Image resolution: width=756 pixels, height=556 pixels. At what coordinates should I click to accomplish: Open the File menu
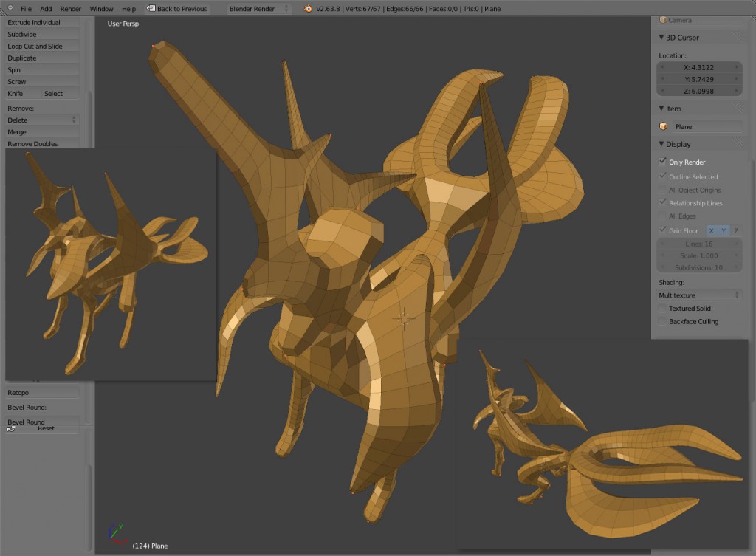[27, 9]
